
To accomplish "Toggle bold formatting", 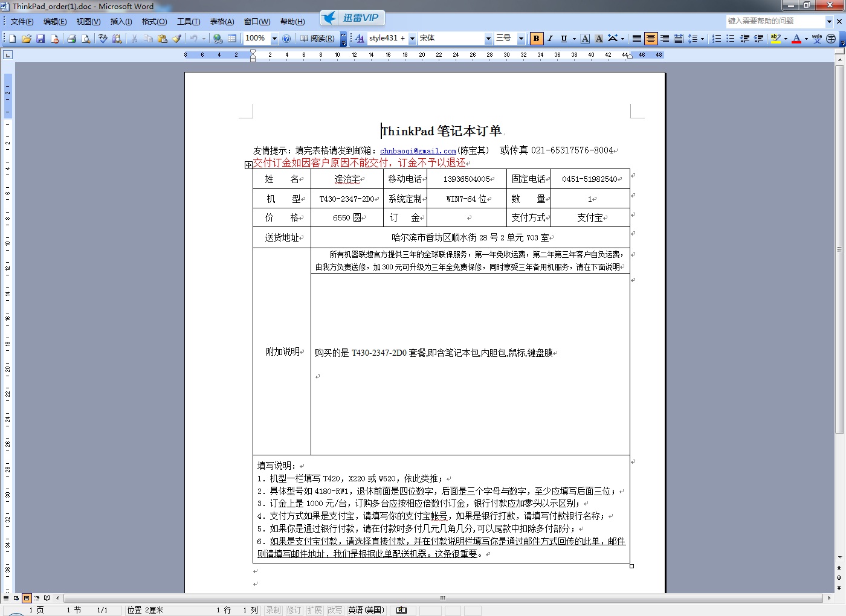I will point(536,39).
